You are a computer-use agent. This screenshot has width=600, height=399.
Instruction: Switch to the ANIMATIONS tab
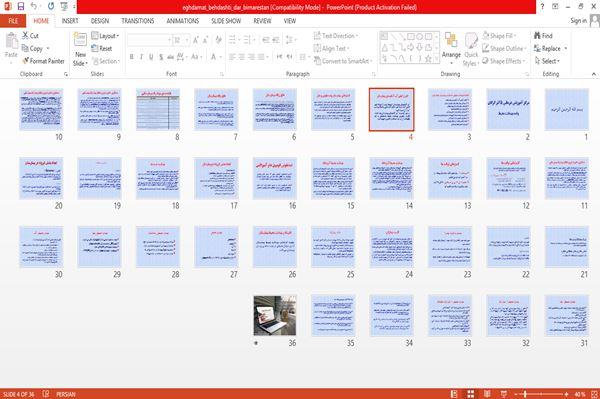click(183, 21)
